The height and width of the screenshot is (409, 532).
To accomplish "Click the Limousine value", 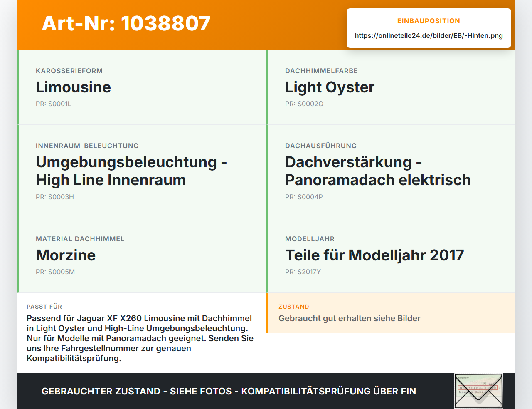I will point(74,87).
